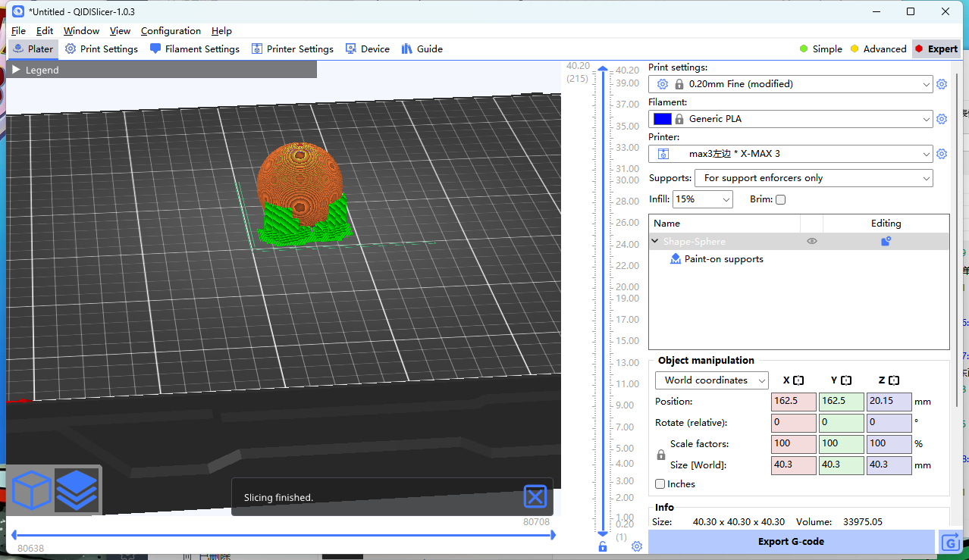The image size is (969, 560).
Task: Select Advanced mode
Action: tap(878, 49)
